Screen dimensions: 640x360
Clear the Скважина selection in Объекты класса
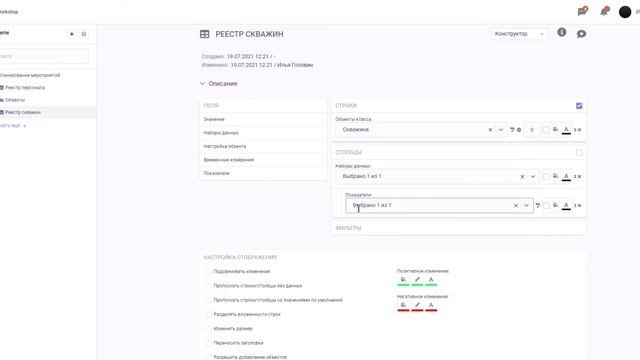(490, 130)
